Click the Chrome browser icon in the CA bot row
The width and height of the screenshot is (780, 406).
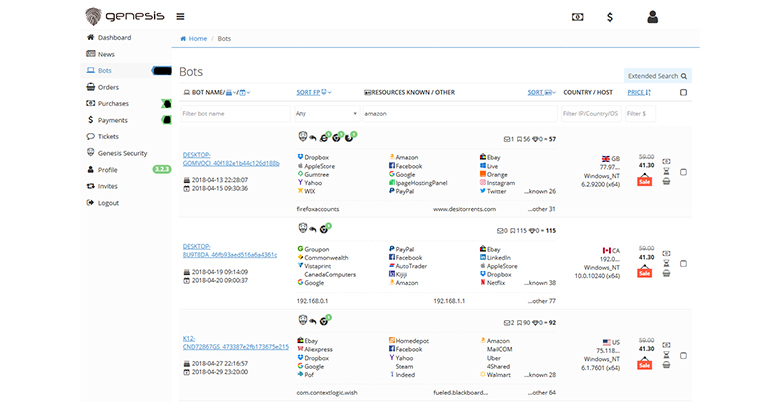click(x=325, y=229)
